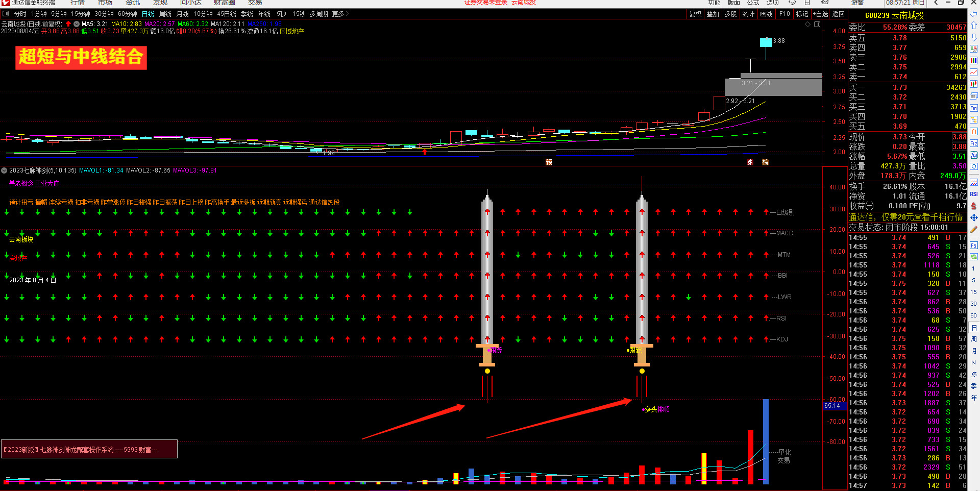Select the 月 period in right sidebar

click(974, 351)
